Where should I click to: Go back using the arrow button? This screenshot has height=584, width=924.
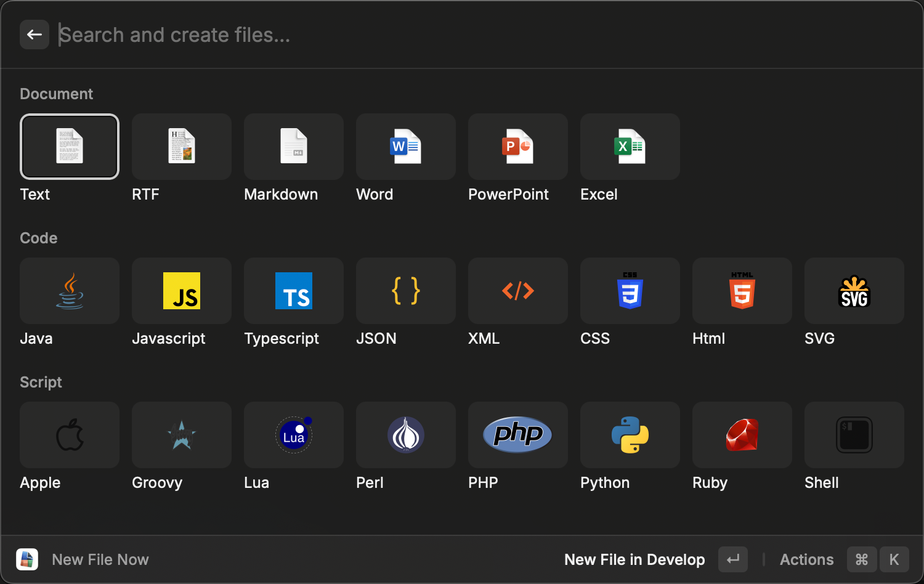pyautogui.click(x=34, y=34)
